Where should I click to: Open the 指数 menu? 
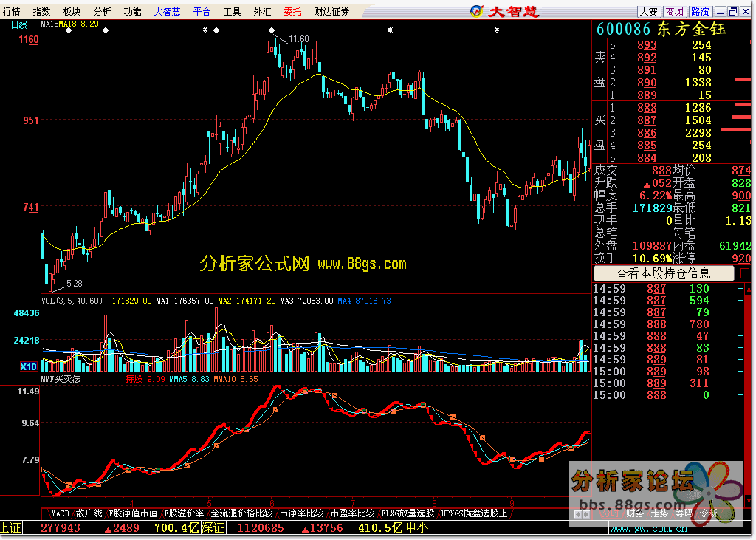point(41,12)
